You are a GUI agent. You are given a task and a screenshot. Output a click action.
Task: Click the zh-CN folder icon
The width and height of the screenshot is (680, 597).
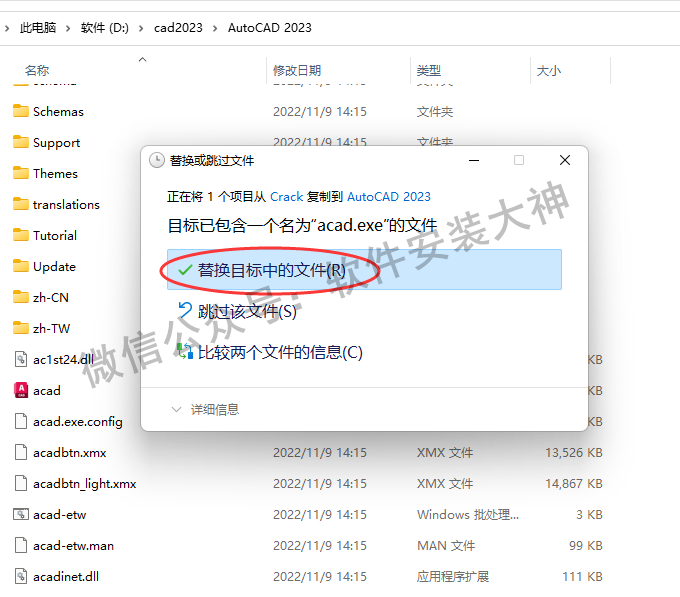click(20, 297)
